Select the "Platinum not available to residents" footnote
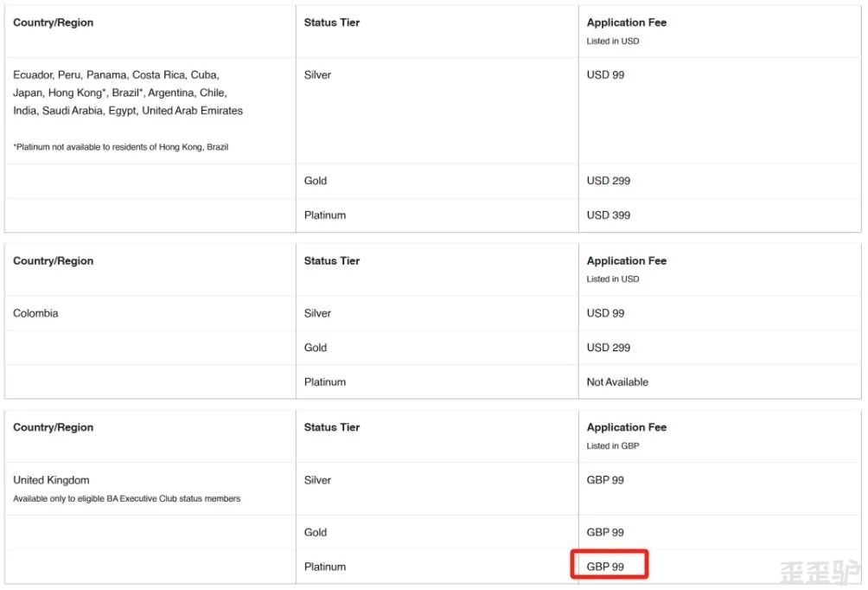Screen dimensions: 868x590 pyautogui.click(x=121, y=147)
